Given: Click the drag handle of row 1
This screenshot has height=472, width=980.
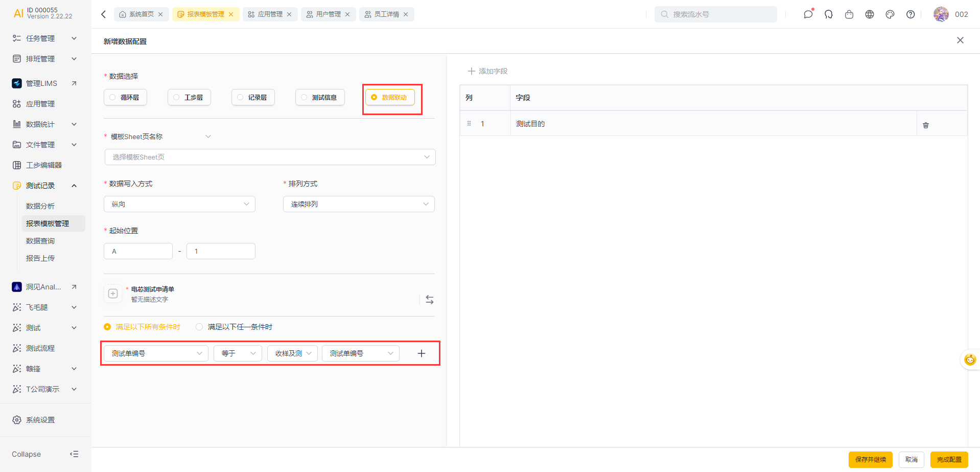Looking at the screenshot, I should point(469,123).
